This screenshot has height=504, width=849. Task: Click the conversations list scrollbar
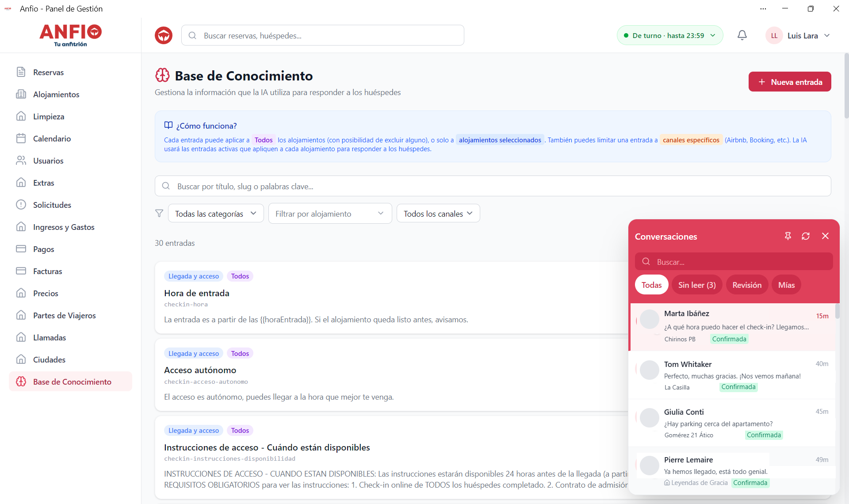838,311
